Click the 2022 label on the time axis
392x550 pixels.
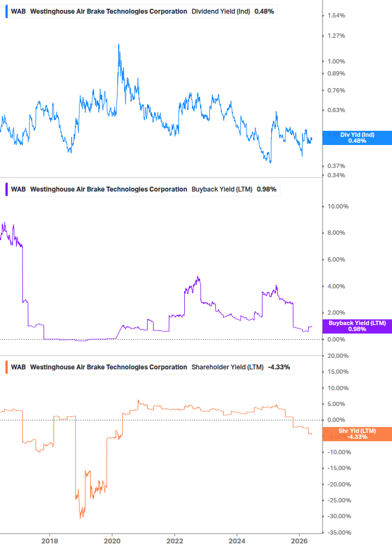[174, 541]
